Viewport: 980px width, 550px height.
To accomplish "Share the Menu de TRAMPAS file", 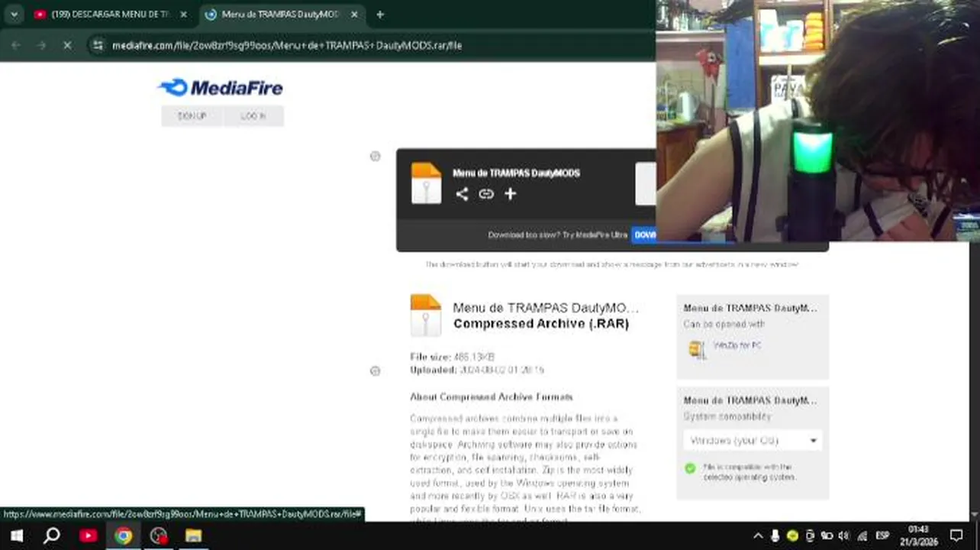I will [462, 194].
